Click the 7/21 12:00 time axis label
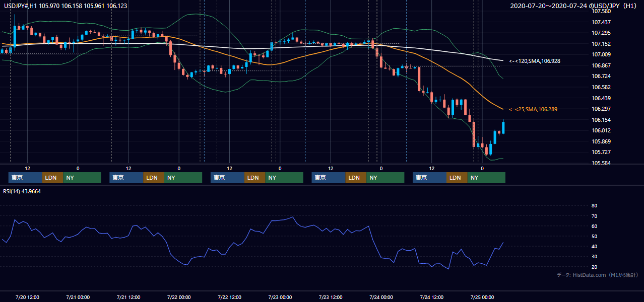Viewport: 644px width, 302px height. point(128,297)
